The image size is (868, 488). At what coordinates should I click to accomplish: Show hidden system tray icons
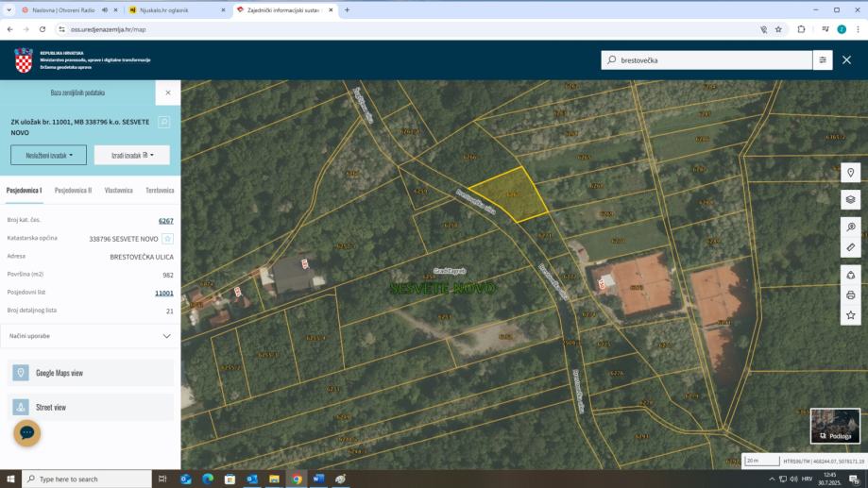pyautogui.click(x=771, y=480)
